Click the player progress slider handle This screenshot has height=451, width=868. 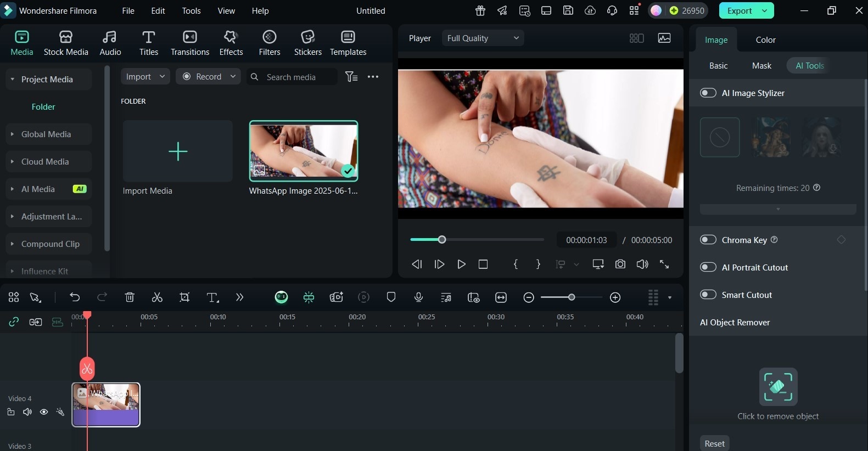442,240
